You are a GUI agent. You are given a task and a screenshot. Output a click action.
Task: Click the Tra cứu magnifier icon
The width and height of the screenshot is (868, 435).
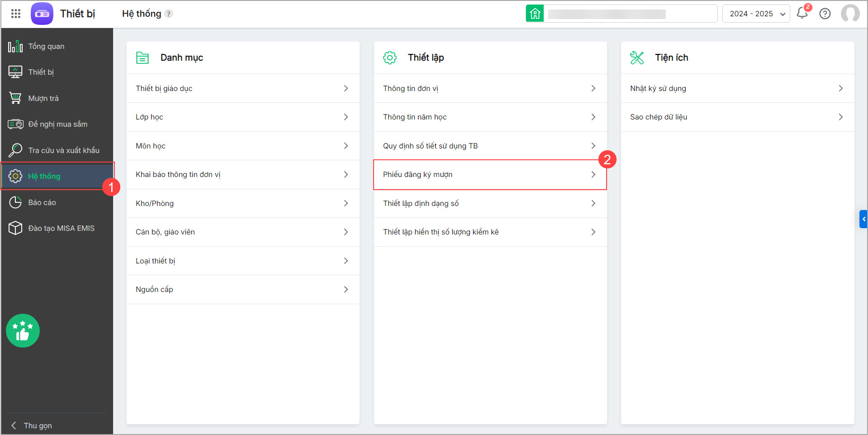(15, 150)
